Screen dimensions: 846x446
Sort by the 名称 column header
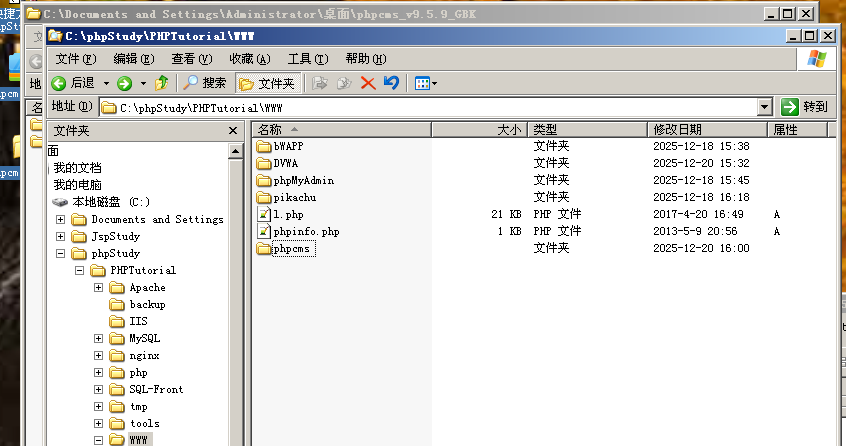[342, 129]
